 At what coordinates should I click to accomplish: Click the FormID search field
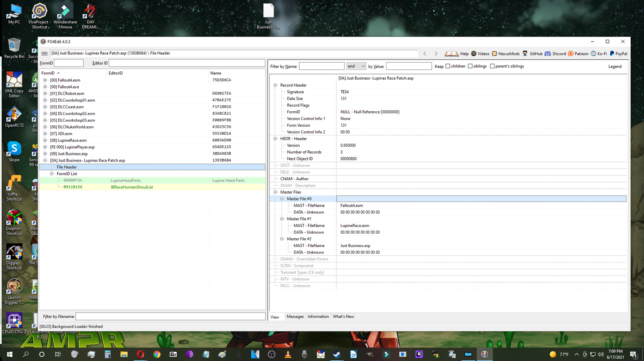coord(69,63)
